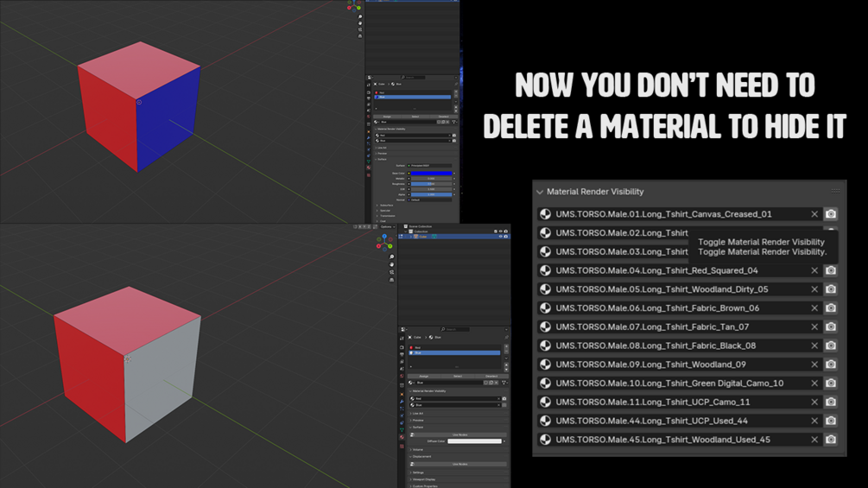Click Deselect button in top properties panel

tap(444, 117)
